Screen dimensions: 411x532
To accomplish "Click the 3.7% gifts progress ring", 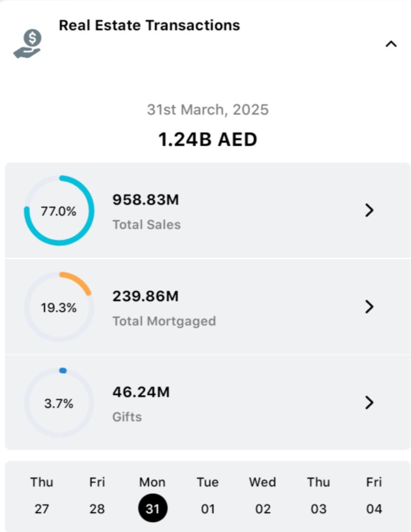I will click(59, 403).
